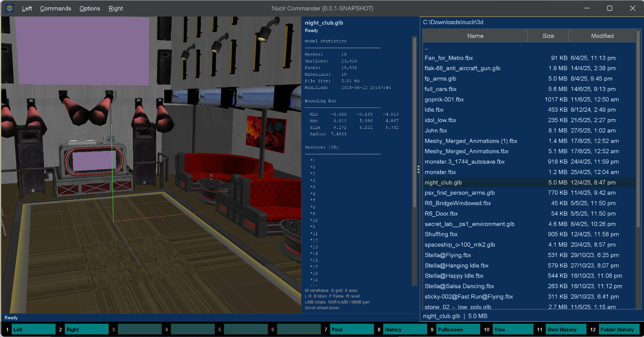The image size is (644, 337).
Task: Select Meshy_Merged_Animations (1).fbx file
Action: 529,141
